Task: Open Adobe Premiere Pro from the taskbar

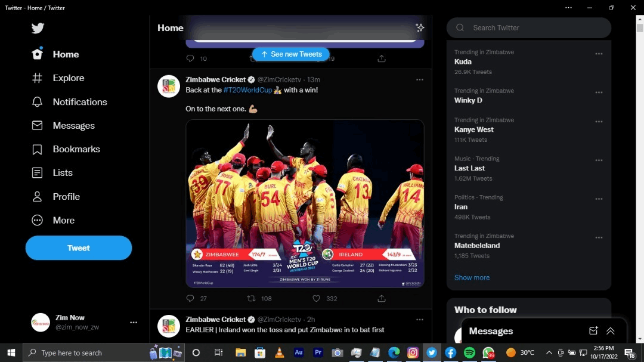Action: 318,352
